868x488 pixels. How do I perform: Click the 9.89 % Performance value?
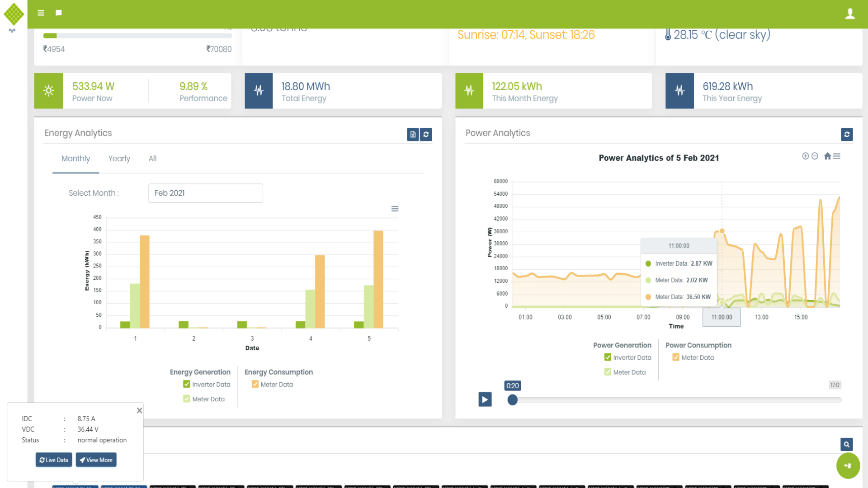(x=193, y=86)
